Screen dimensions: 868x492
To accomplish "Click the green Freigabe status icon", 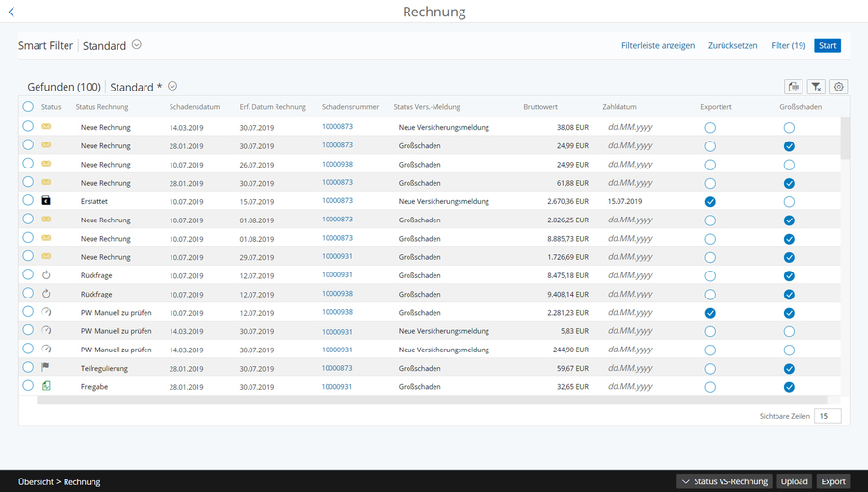I will tap(46, 386).
